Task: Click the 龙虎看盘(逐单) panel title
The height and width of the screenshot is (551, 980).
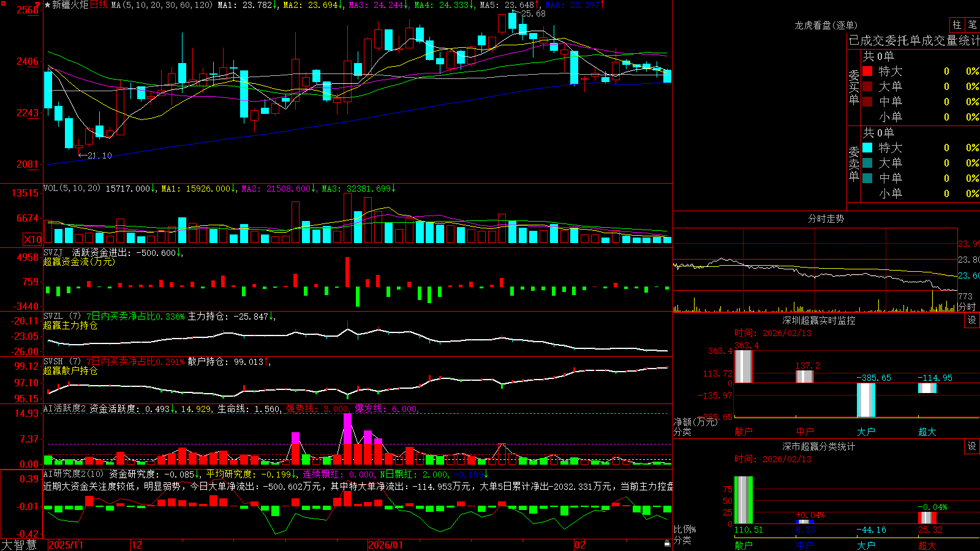Action: (x=826, y=25)
